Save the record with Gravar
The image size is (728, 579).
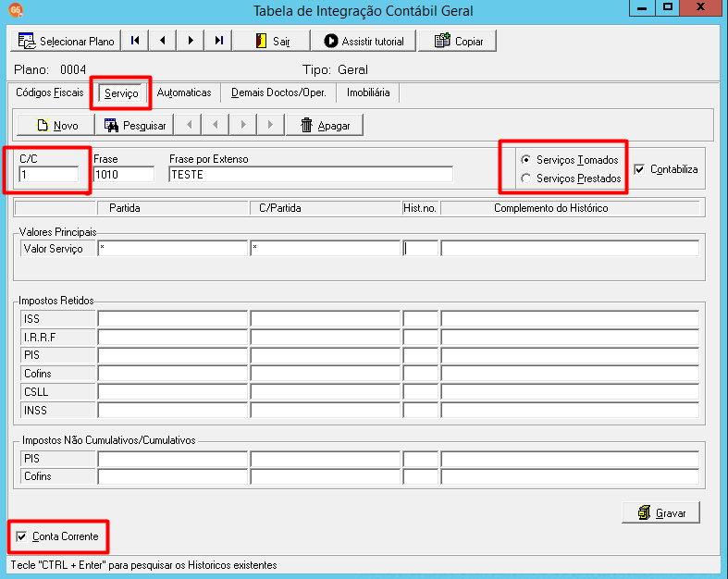(x=660, y=512)
